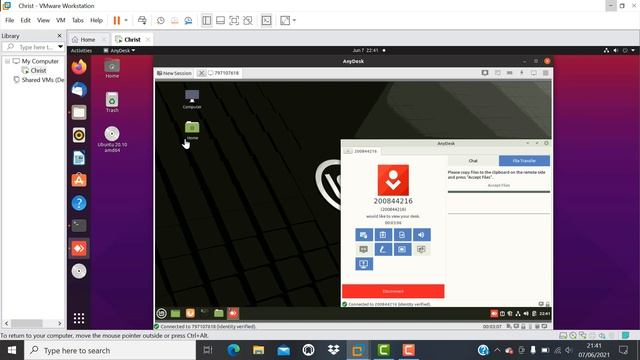This screenshot has height=360, width=640.
Task: Launch Firefox from Ubuntu dock
Action: (79, 67)
